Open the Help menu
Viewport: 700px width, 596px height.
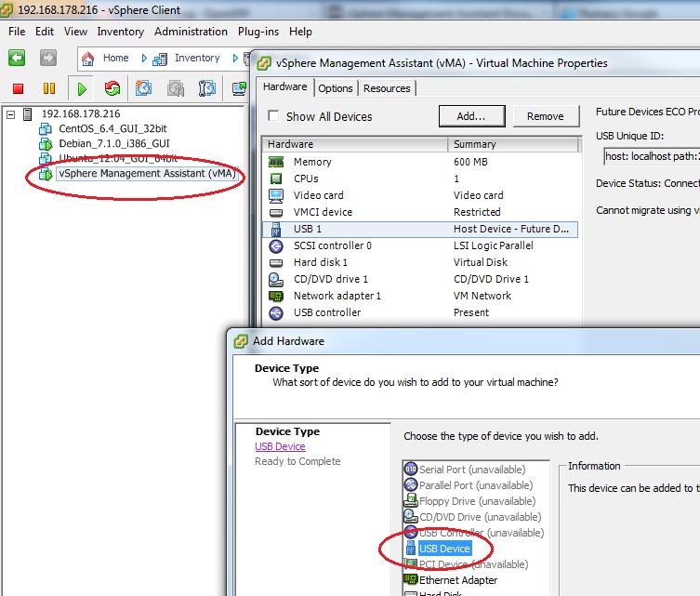(x=300, y=32)
